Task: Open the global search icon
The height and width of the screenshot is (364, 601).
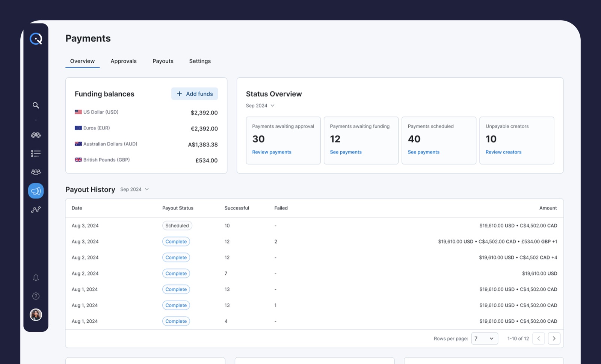Action: [x=36, y=105]
